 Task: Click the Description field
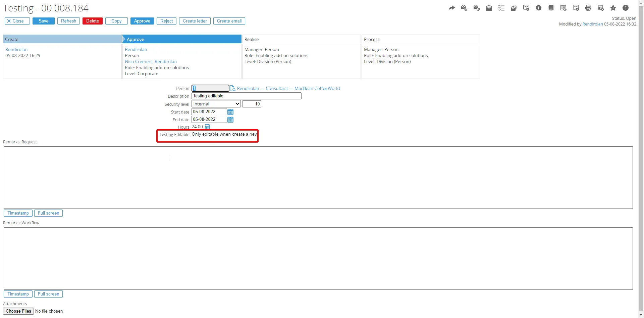[247, 96]
